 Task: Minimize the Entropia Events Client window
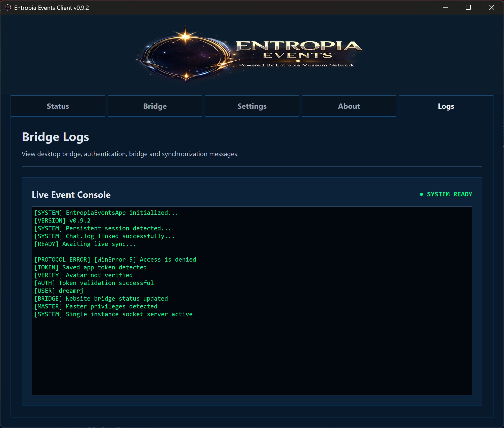click(445, 8)
